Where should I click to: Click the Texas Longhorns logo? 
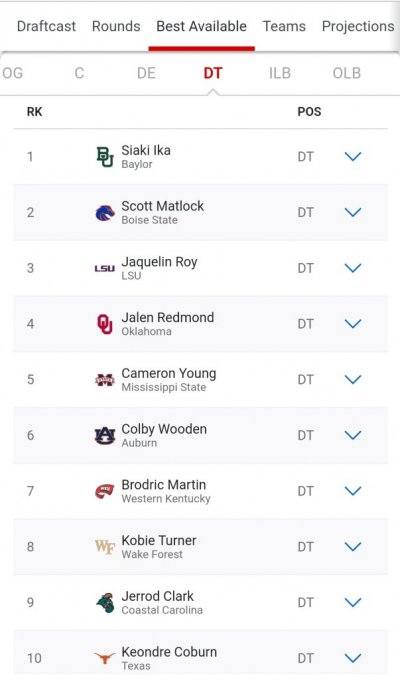click(x=105, y=658)
